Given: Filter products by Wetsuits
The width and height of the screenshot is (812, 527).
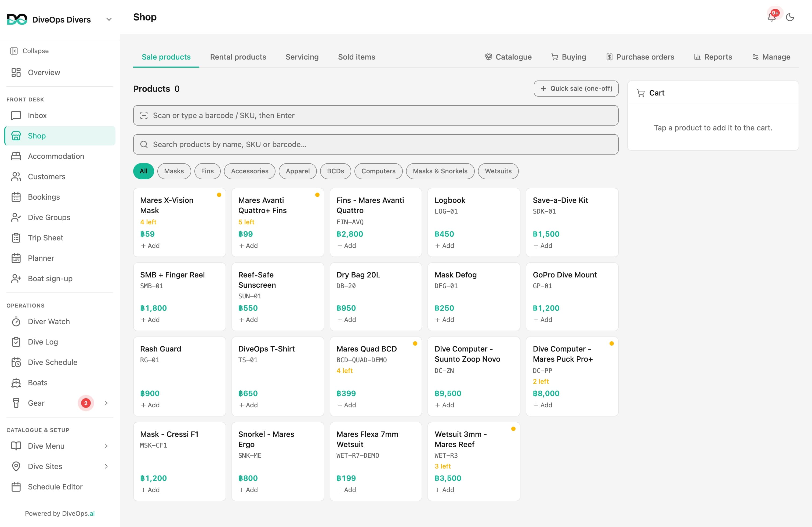Looking at the screenshot, I should pyautogui.click(x=498, y=171).
